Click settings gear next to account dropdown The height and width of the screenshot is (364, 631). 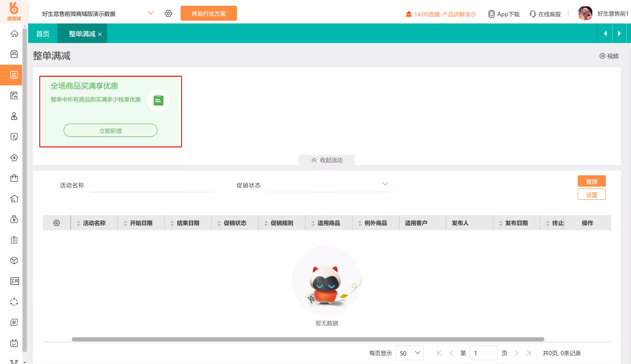[168, 13]
